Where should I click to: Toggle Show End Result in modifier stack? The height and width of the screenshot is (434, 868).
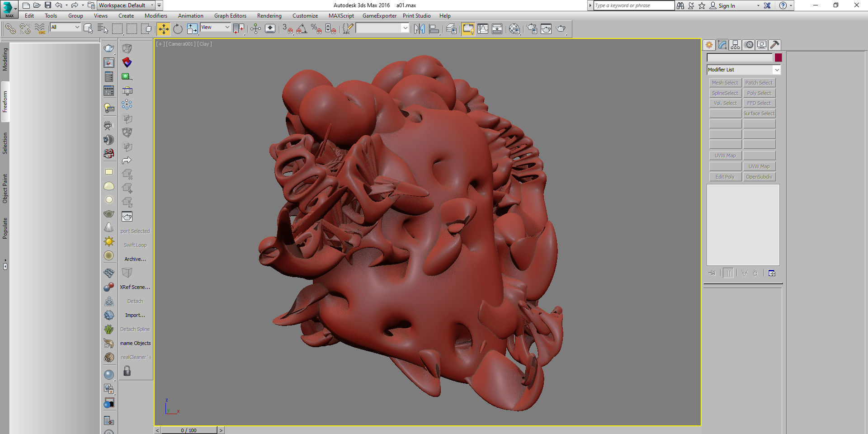click(728, 273)
